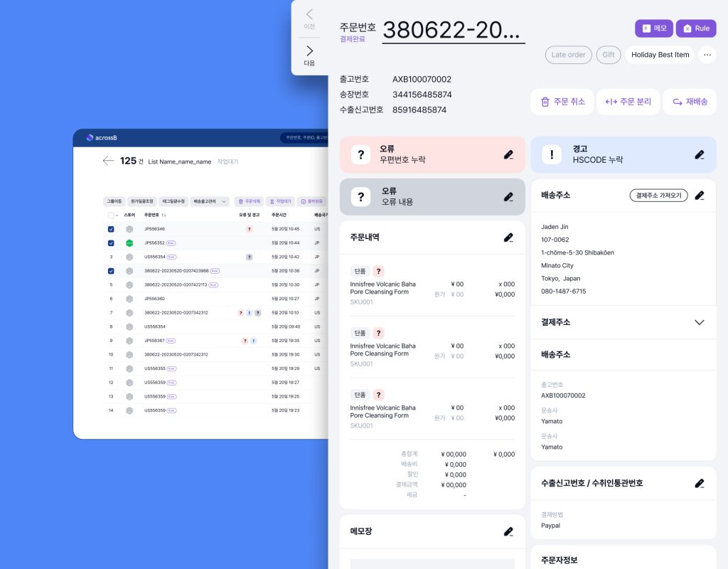Viewport: 728px width, 569px height.
Task: Click the pencil icon on HSCODE 누락 warning
Action: [x=699, y=154]
